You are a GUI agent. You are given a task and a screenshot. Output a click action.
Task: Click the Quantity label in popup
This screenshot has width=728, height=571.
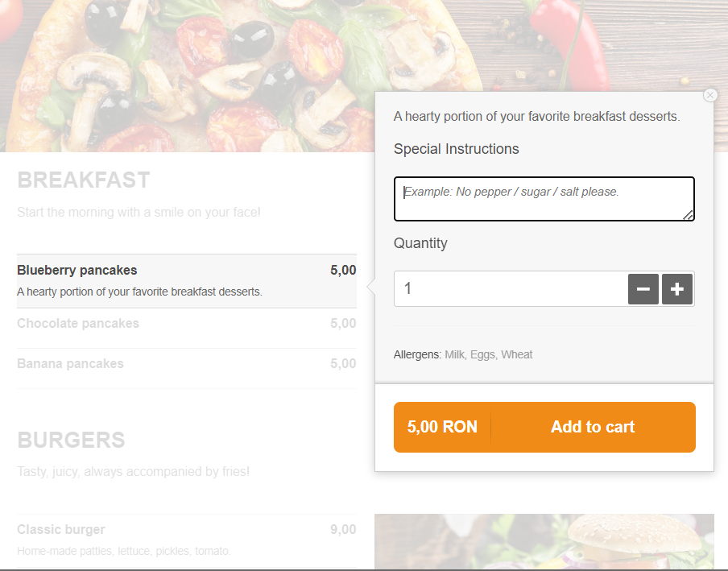point(420,243)
